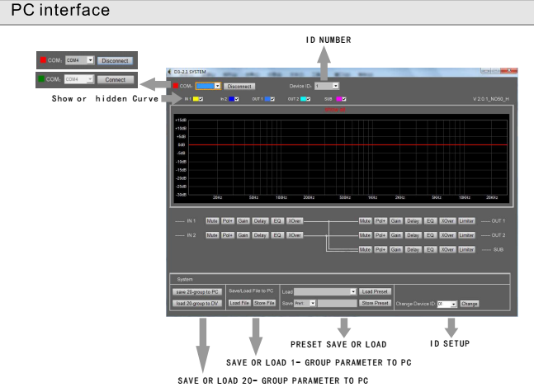Open EQ for the IN 2 channel
The width and height of the screenshot is (534, 392).
pyautogui.click(x=276, y=235)
